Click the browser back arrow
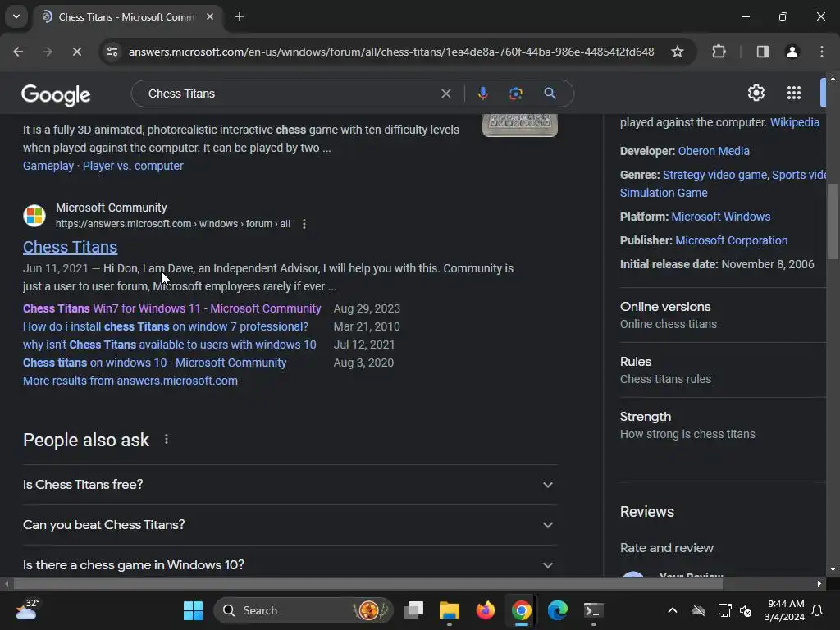The height and width of the screenshot is (630, 840). pos(18,52)
